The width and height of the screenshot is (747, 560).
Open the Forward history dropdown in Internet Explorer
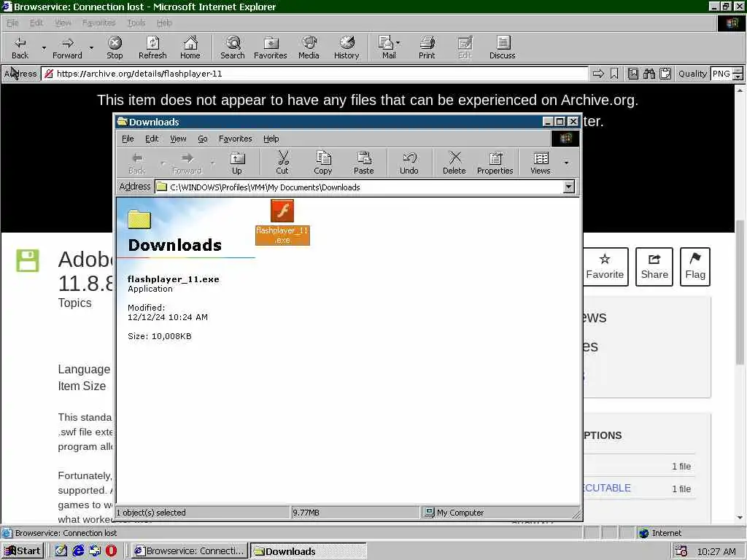pos(91,48)
